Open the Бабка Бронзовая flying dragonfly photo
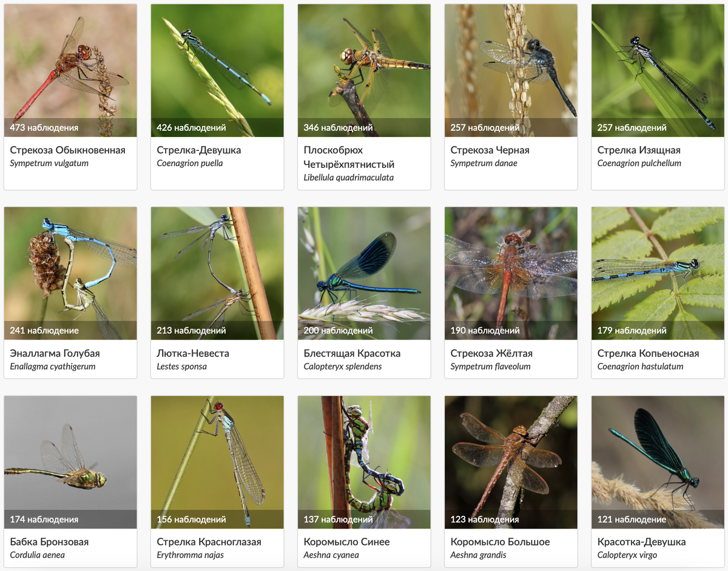The image size is (728, 571). [70, 462]
